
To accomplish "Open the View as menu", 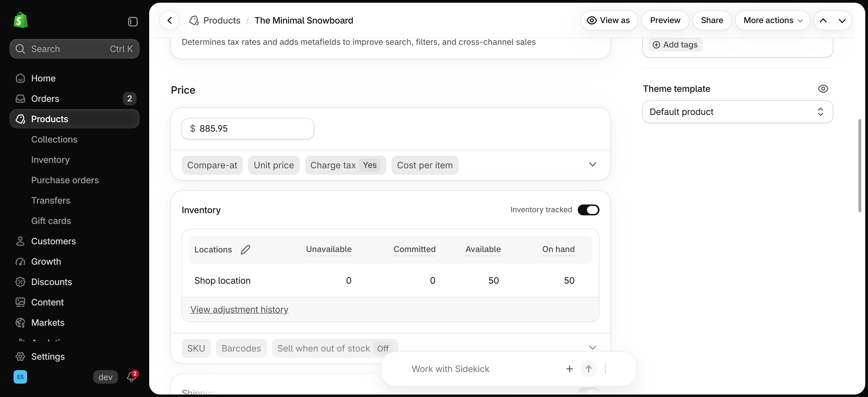I will (x=609, y=20).
